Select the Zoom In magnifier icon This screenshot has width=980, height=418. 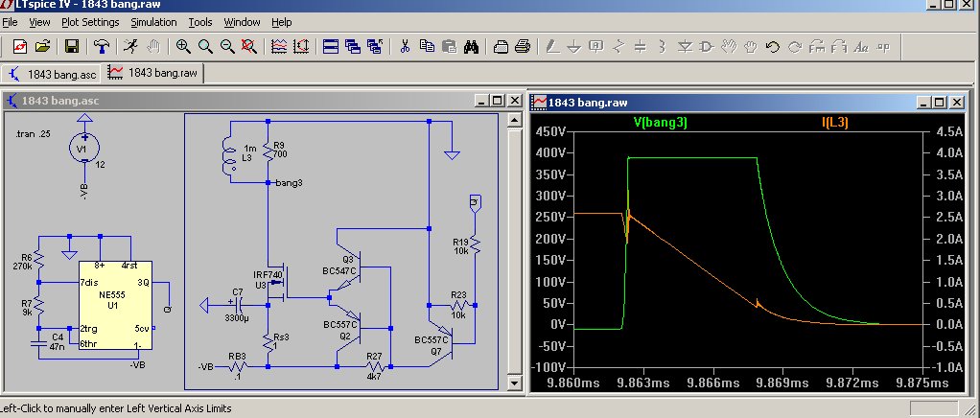click(x=182, y=45)
